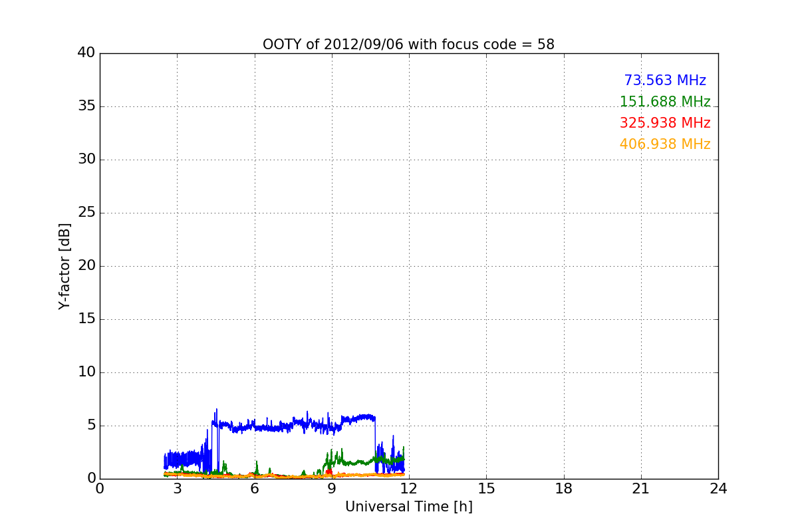Click the x-axis tick label '18'
This screenshot has height=532, width=798.
click(x=564, y=489)
